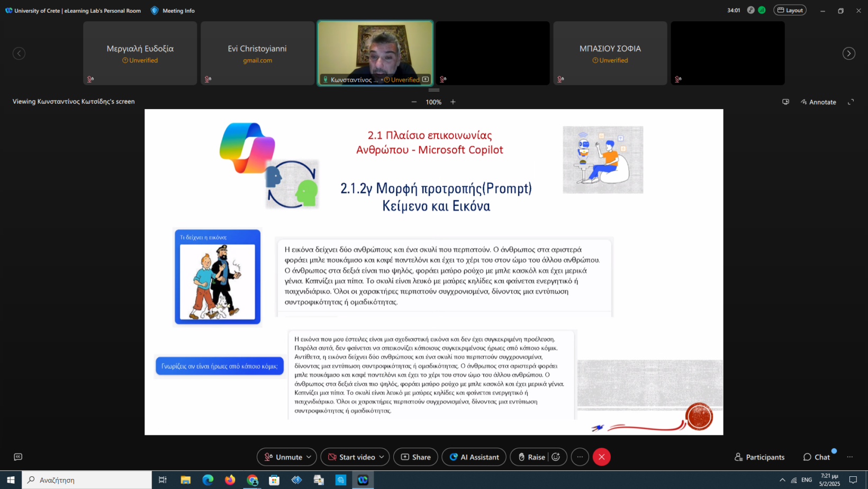This screenshot has height=489, width=868.
Task: Click the shared content display options icon
Action: 786,102
